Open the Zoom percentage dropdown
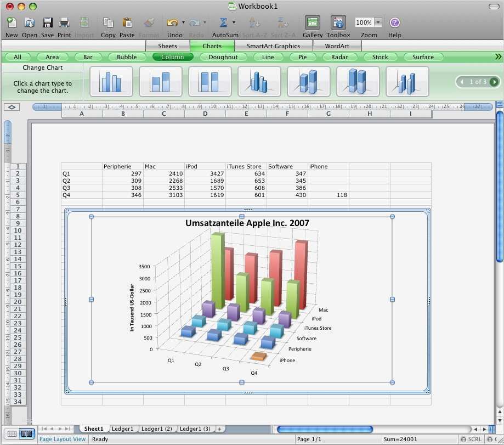This screenshot has width=504, height=445. pyautogui.click(x=378, y=22)
